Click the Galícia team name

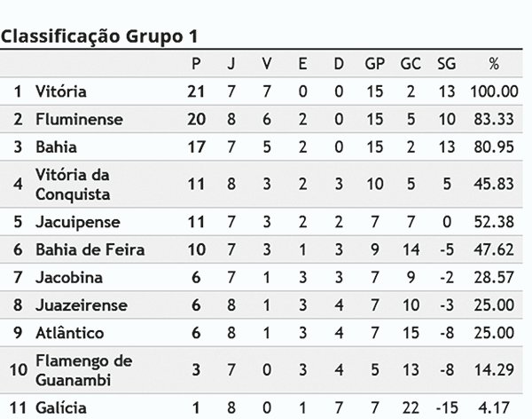pyautogui.click(x=61, y=407)
